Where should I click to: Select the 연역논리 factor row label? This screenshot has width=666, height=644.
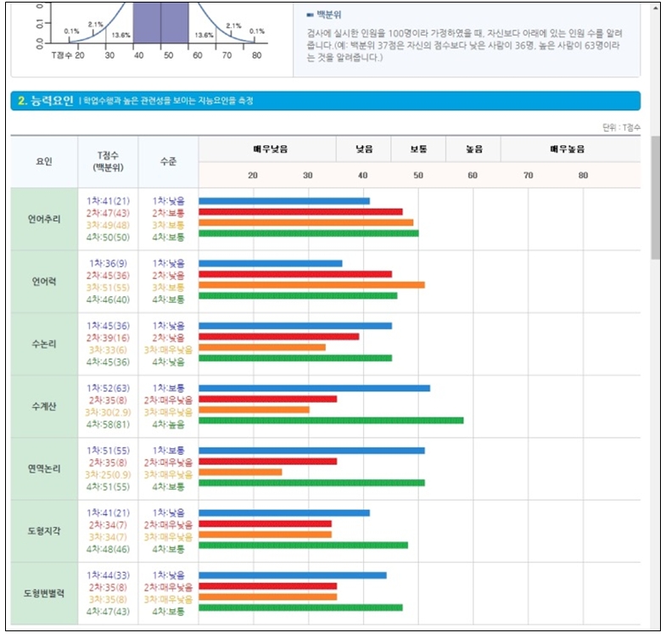[44, 469]
